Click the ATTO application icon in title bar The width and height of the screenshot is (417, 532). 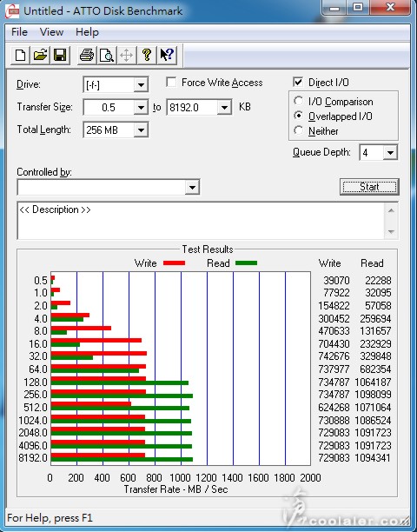(x=12, y=10)
